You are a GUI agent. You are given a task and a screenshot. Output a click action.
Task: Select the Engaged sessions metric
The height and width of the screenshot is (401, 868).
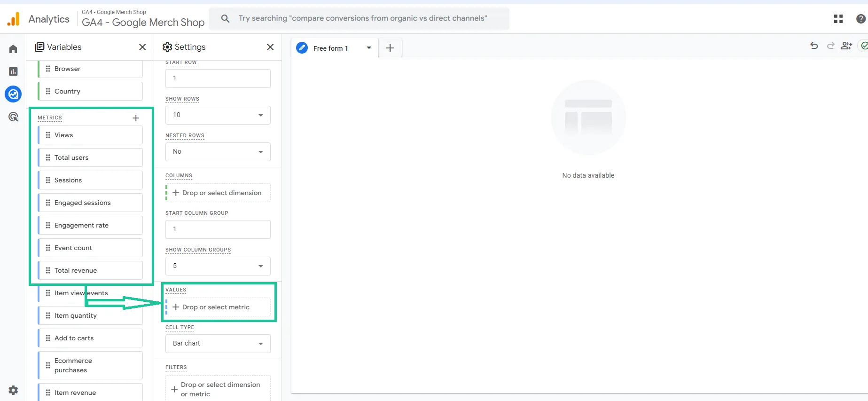coord(90,203)
